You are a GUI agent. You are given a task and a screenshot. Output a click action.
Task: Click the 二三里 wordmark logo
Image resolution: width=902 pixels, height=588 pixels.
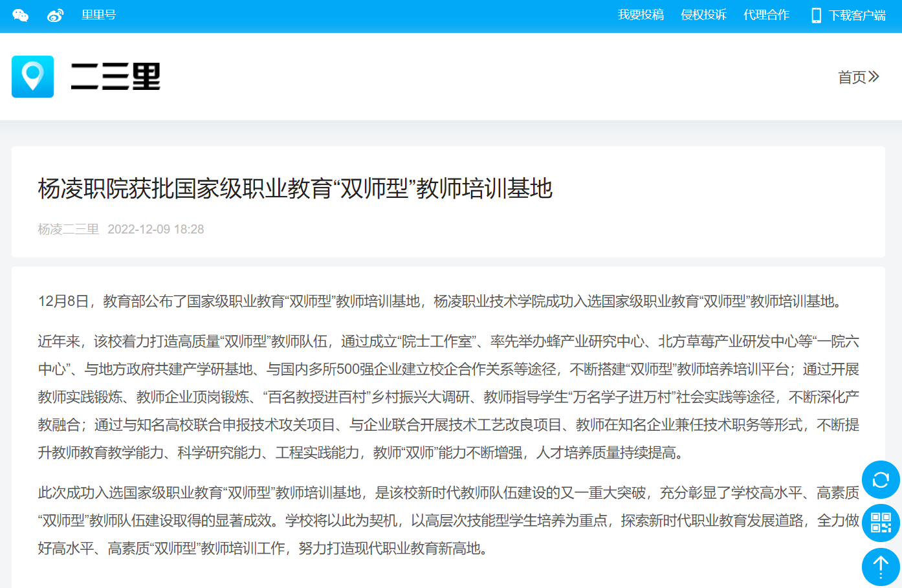click(115, 76)
